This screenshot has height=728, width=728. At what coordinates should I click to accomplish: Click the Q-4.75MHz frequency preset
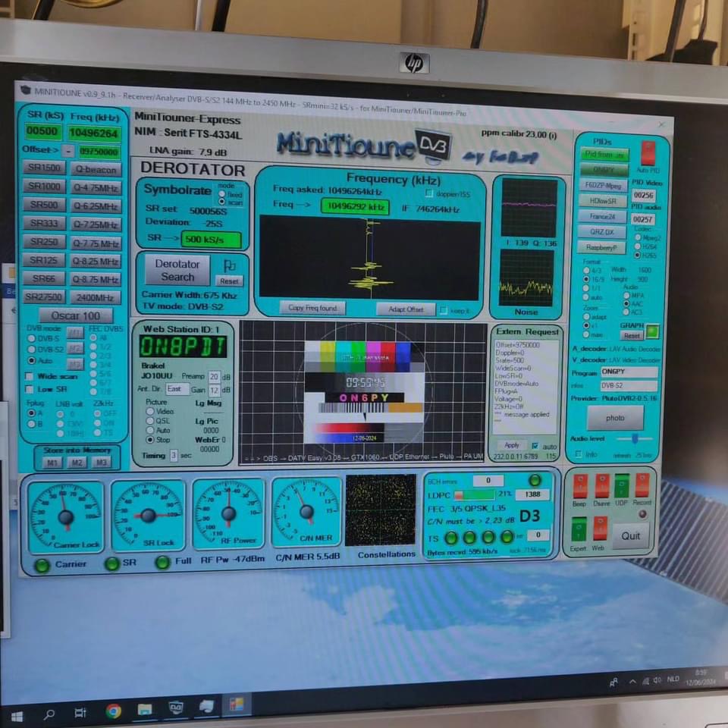click(x=96, y=188)
